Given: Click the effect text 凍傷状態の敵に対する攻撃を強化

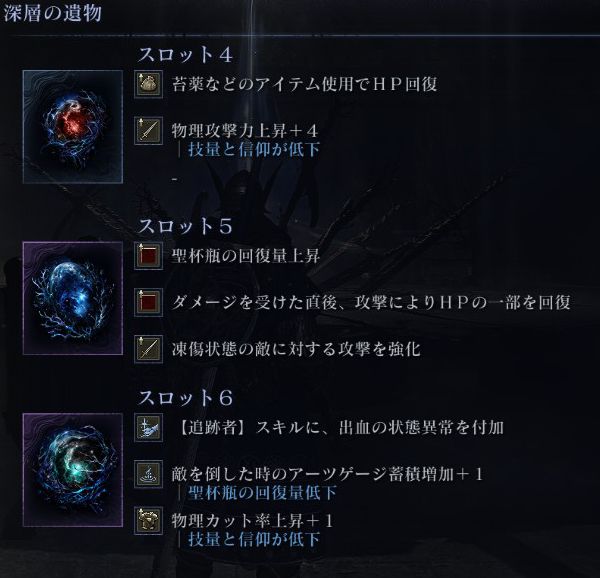Looking at the screenshot, I should [296, 349].
